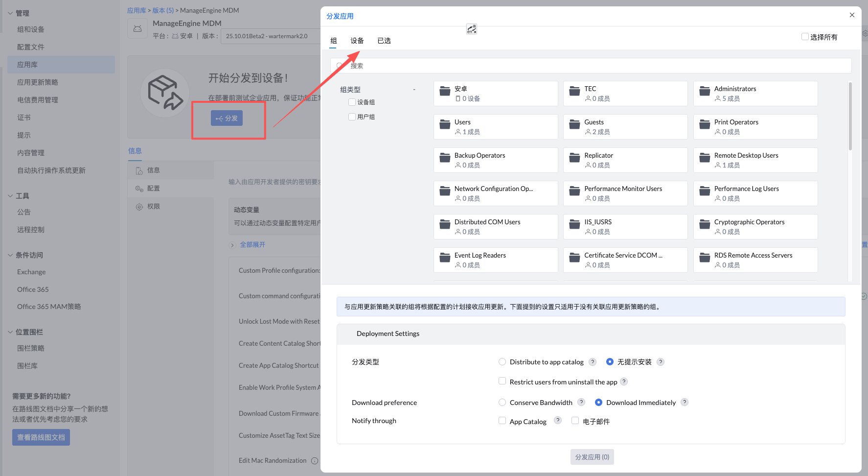Switch to the 设备 tab
This screenshot has width=868, height=476.
[357, 41]
